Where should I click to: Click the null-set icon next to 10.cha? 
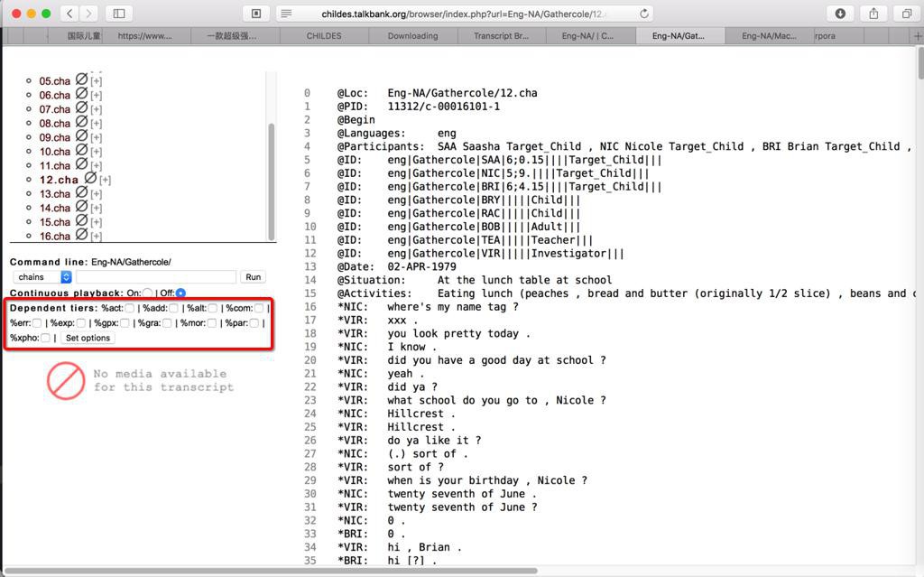pyautogui.click(x=81, y=151)
